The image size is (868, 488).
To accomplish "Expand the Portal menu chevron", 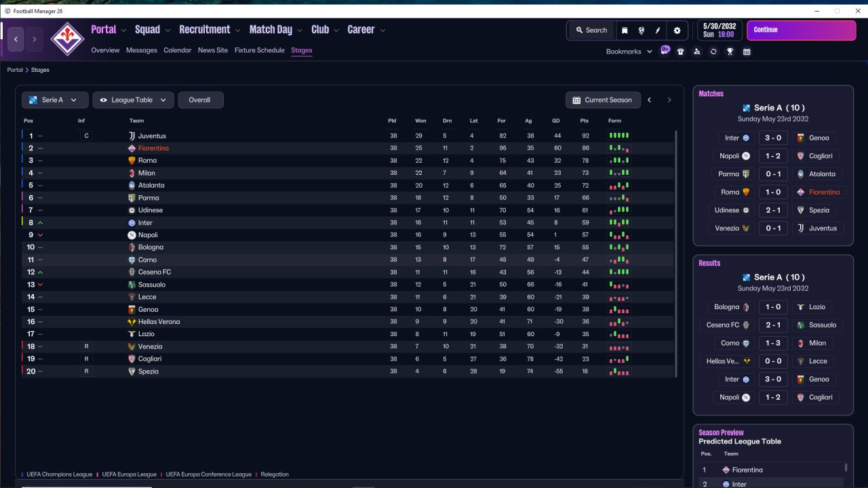I will click(123, 30).
